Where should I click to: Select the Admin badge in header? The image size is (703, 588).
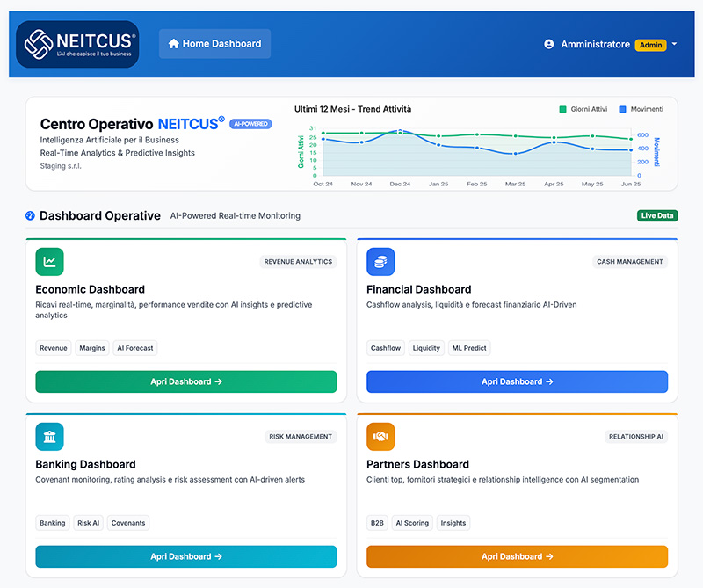point(650,45)
